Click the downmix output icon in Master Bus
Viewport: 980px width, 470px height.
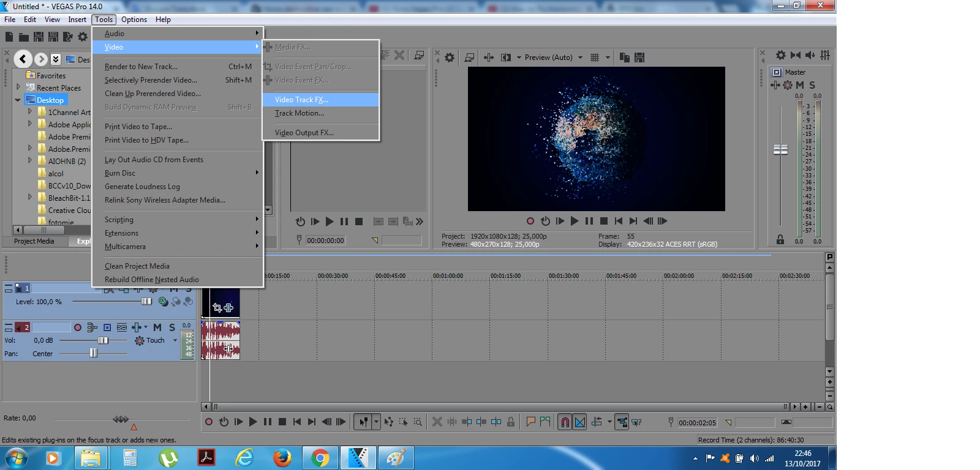(x=796, y=55)
